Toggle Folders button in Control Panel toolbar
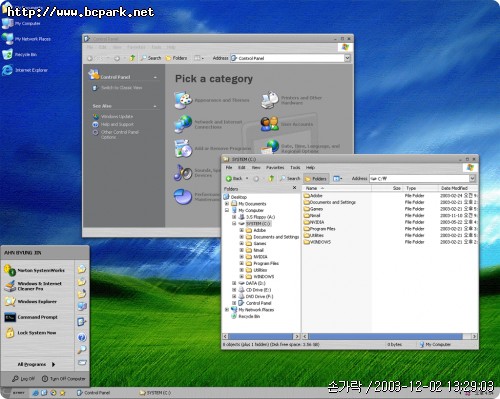Image resolution: width=500 pixels, height=399 pixels. [x=176, y=58]
